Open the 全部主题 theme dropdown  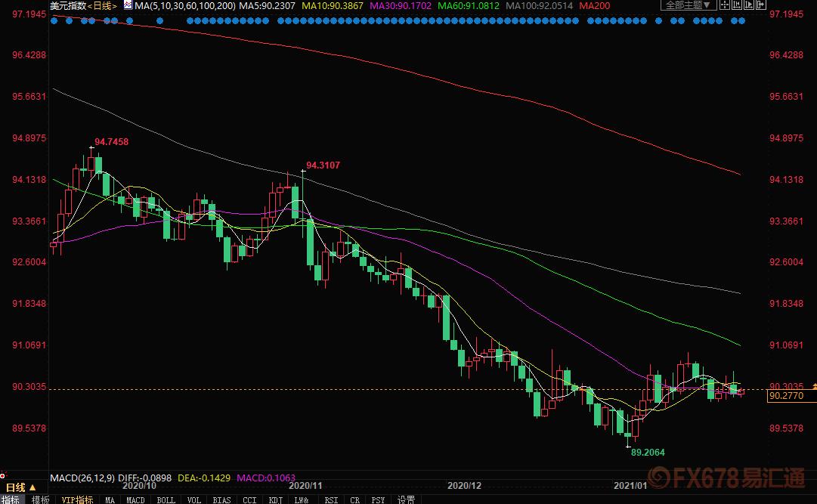pyautogui.click(x=689, y=5)
